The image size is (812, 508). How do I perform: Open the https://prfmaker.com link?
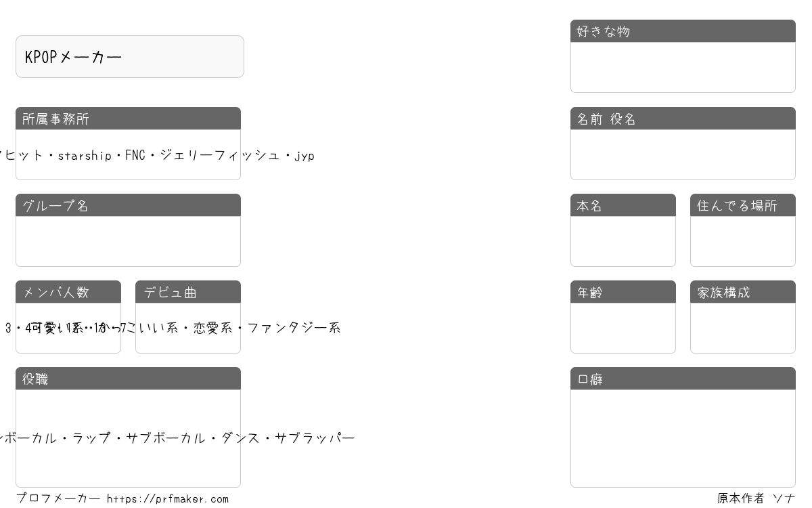point(168,499)
